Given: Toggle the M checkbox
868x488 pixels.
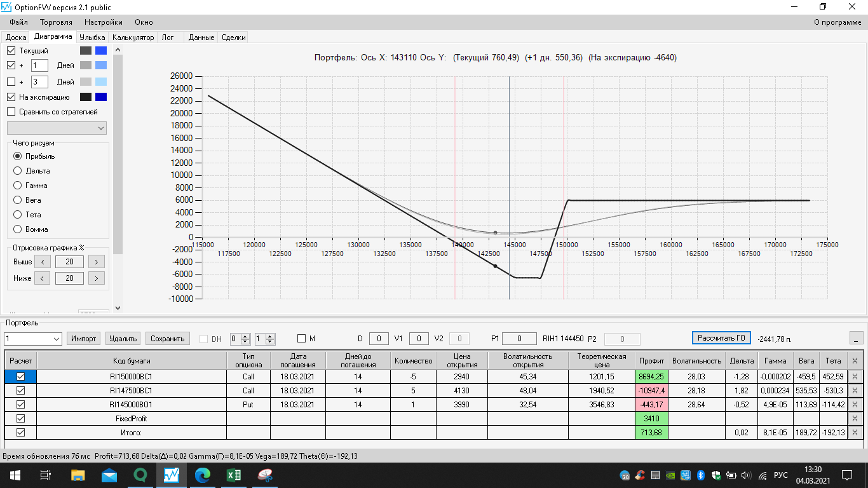Looking at the screenshot, I should pos(302,339).
